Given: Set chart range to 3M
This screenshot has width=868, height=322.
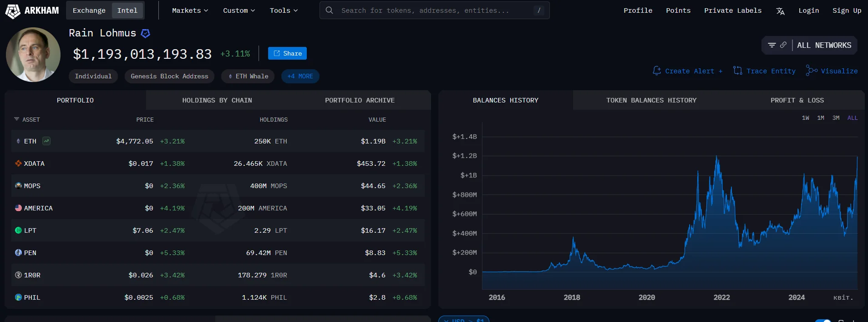Looking at the screenshot, I should coord(836,118).
